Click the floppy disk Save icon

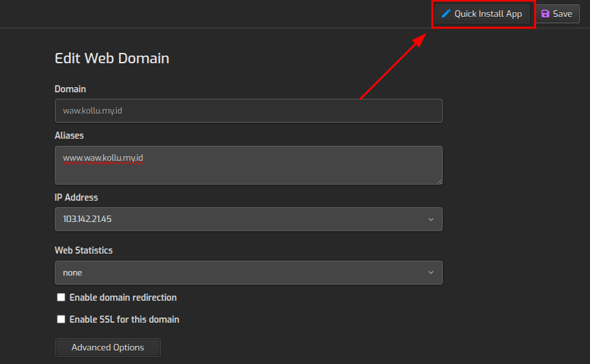coord(545,14)
